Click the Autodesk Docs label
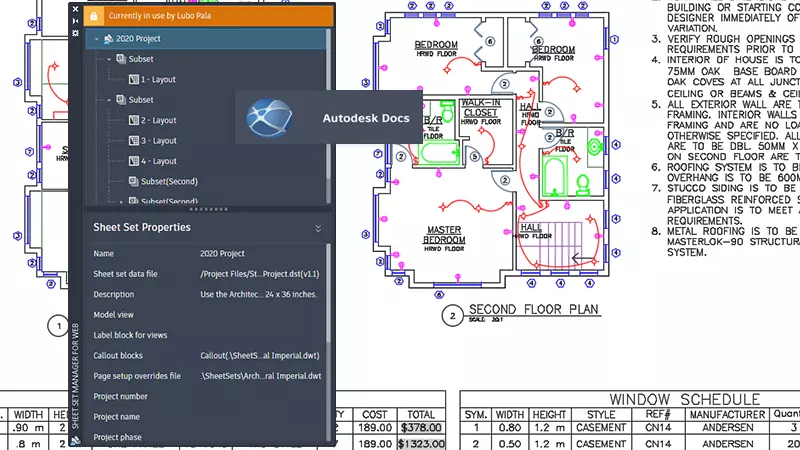The width and height of the screenshot is (800, 450). pos(366,118)
